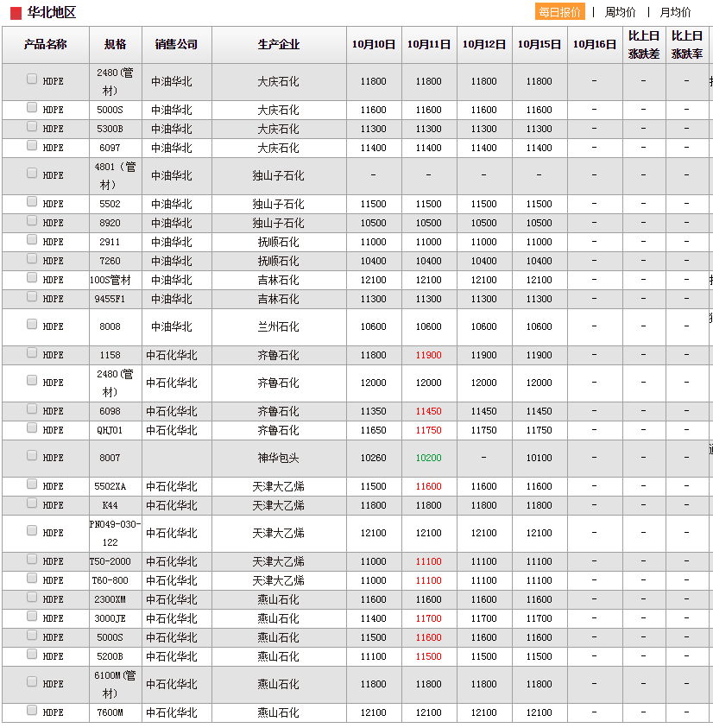Click 中石化华北 in the K44 row
The width and height of the screenshot is (713, 728).
172,505
